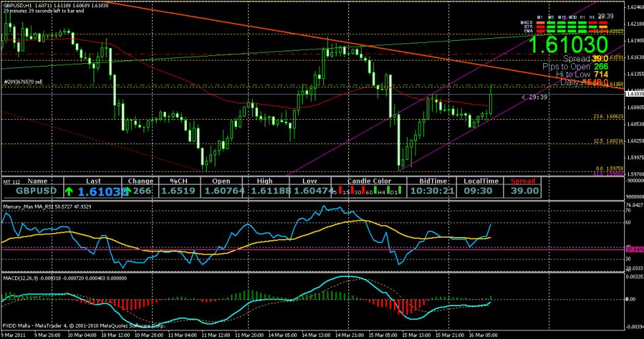Click the red Spread column header
The image size is (644, 339).
pyautogui.click(x=523, y=181)
